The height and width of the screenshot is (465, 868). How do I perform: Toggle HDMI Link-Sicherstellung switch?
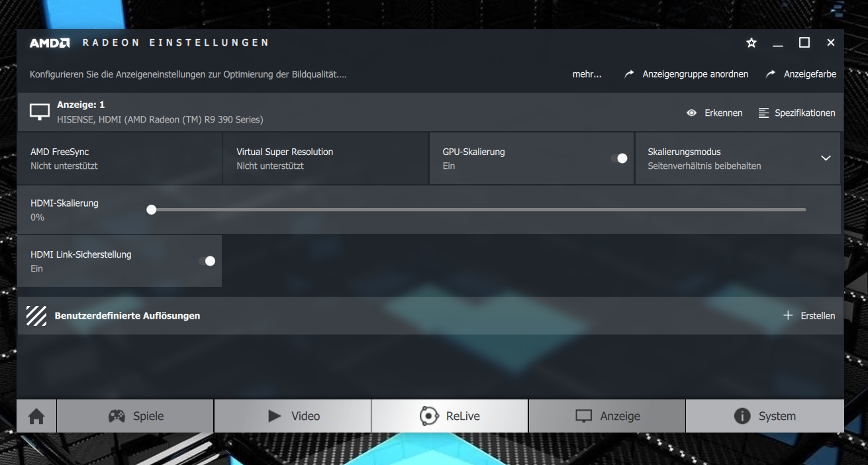[207, 261]
